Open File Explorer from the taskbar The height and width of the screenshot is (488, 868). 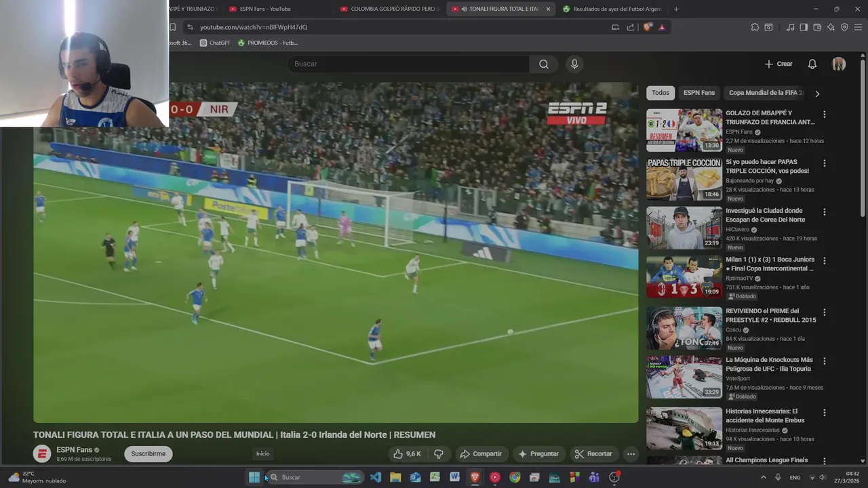[x=395, y=477]
